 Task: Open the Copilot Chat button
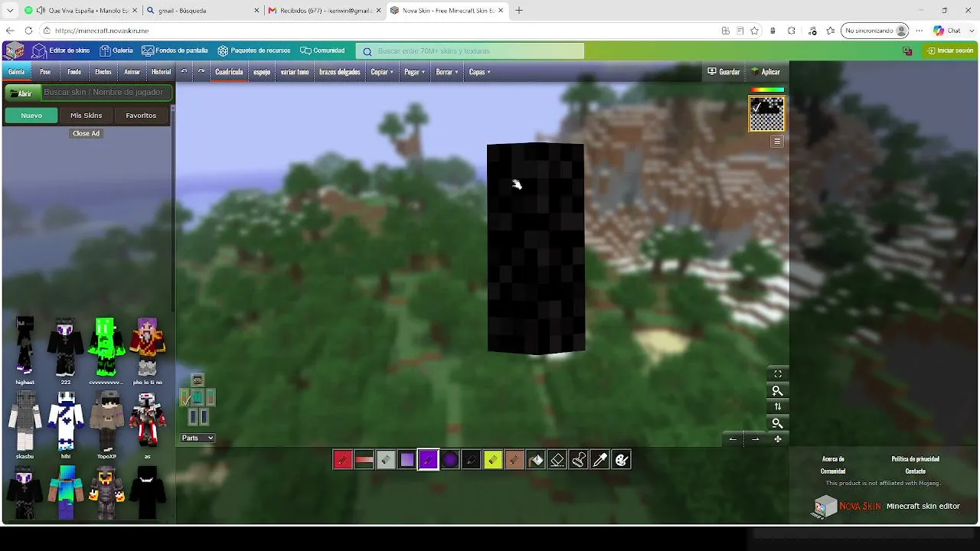pos(947,31)
